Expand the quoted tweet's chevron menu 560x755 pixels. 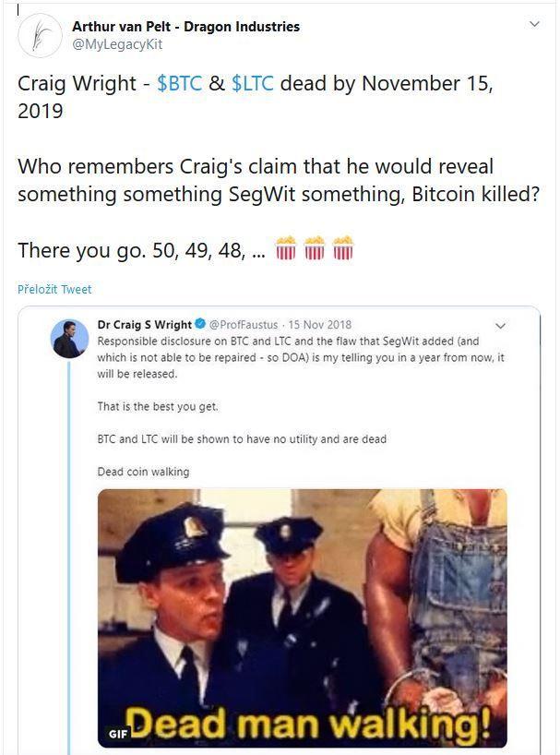(x=501, y=326)
